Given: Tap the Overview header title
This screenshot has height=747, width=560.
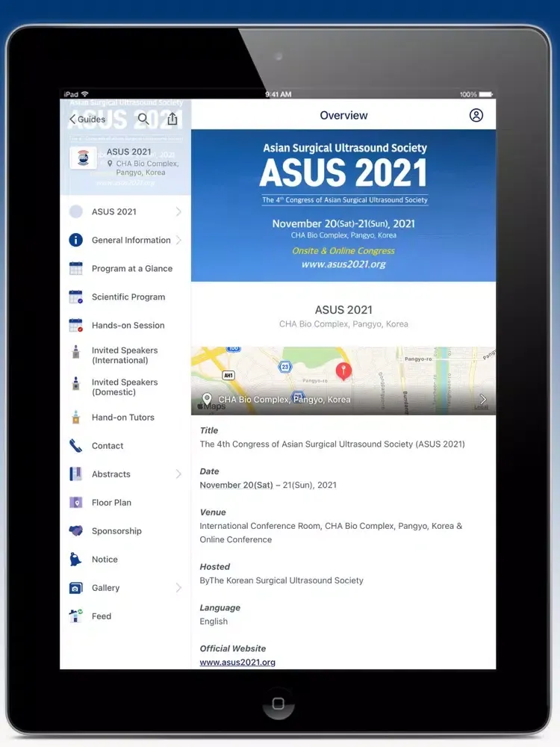Looking at the screenshot, I should pos(343,115).
